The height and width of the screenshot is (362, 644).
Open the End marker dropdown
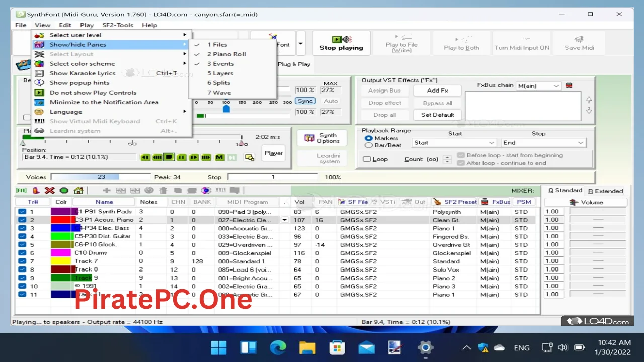(543, 143)
